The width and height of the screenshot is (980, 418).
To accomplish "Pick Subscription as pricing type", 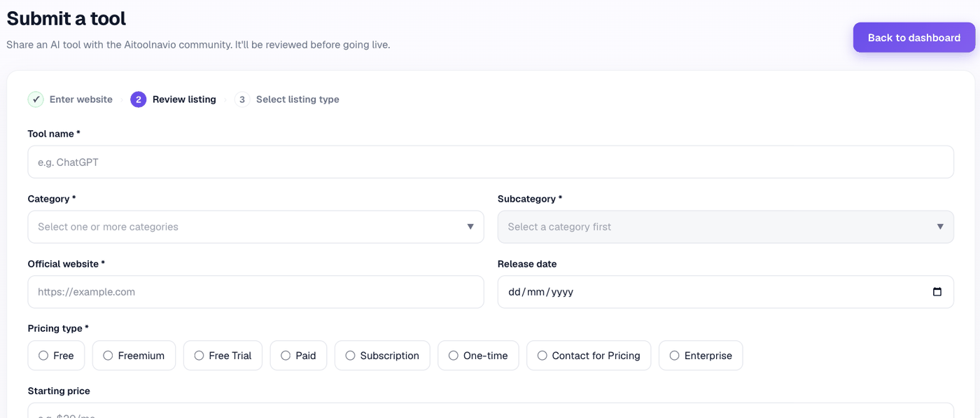I will (382, 356).
